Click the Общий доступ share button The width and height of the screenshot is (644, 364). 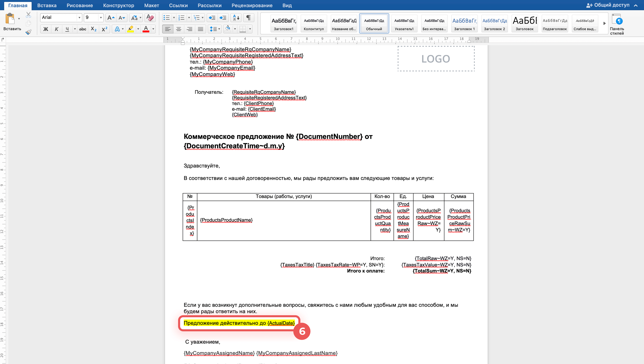[x=608, y=5]
